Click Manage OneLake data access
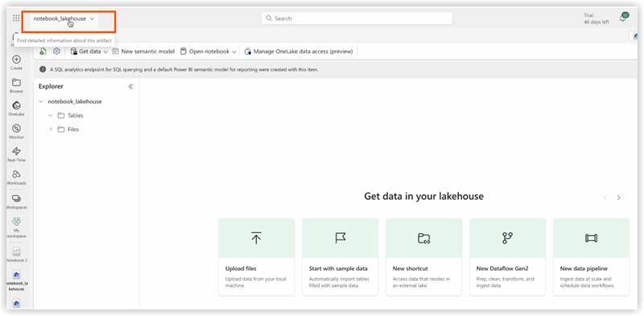Image resolution: width=644 pixels, height=316 pixels. [299, 52]
